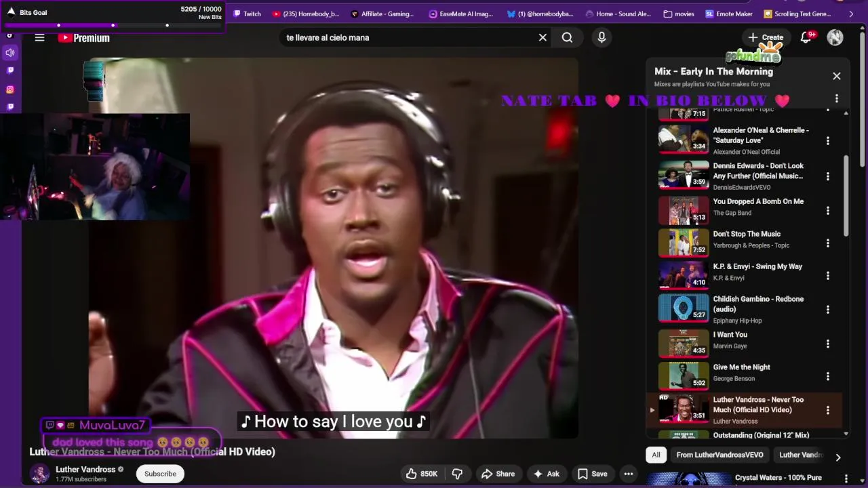Show more bookmarks chevron
Screen dimensions: 868x488
point(851,14)
